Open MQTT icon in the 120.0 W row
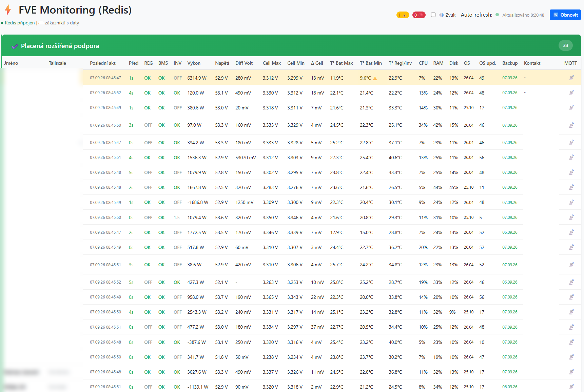584x392 pixels. coord(571,92)
